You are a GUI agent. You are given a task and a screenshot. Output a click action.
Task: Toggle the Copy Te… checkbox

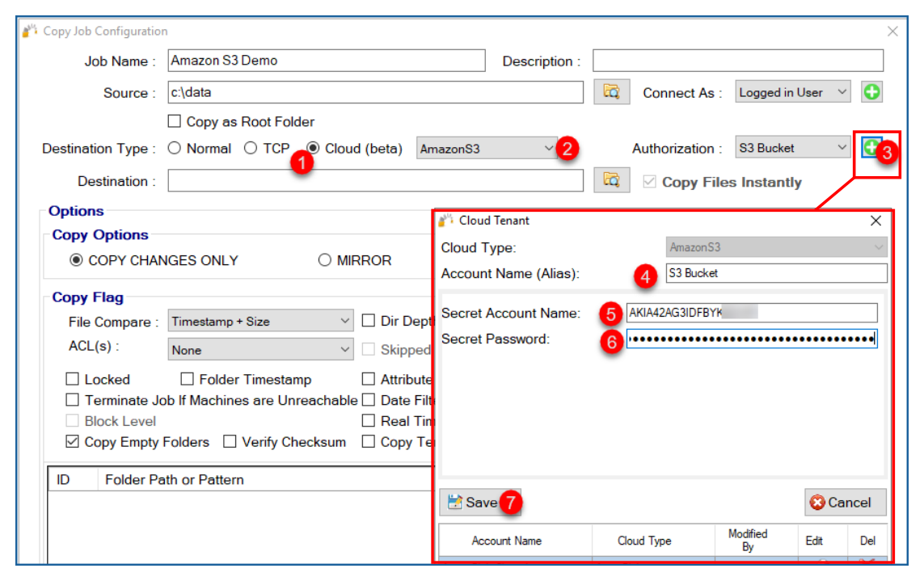coord(369,442)
